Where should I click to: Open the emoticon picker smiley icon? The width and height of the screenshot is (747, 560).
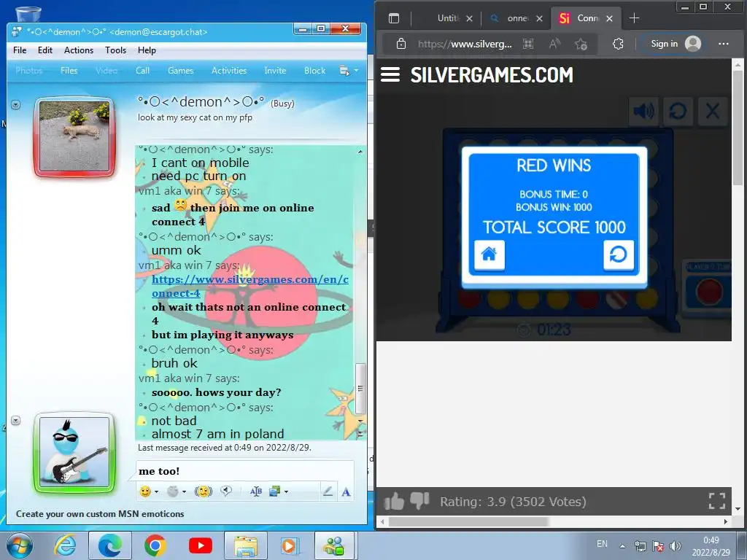pos(145,491)
